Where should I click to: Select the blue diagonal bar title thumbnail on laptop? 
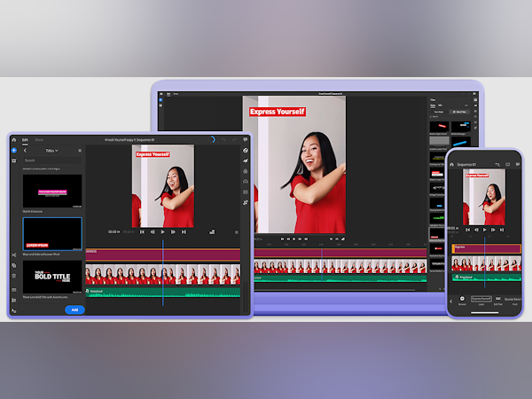coord(461,142)
